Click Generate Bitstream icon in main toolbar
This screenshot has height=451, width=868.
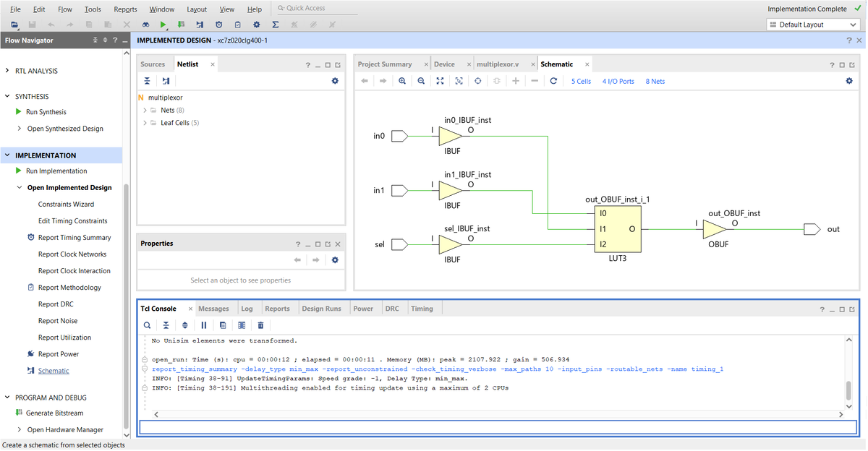[x=181, y=25]
